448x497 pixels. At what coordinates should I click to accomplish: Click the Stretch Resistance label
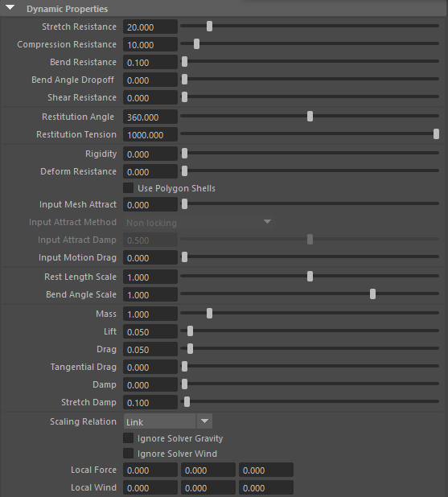click(79, 27)
